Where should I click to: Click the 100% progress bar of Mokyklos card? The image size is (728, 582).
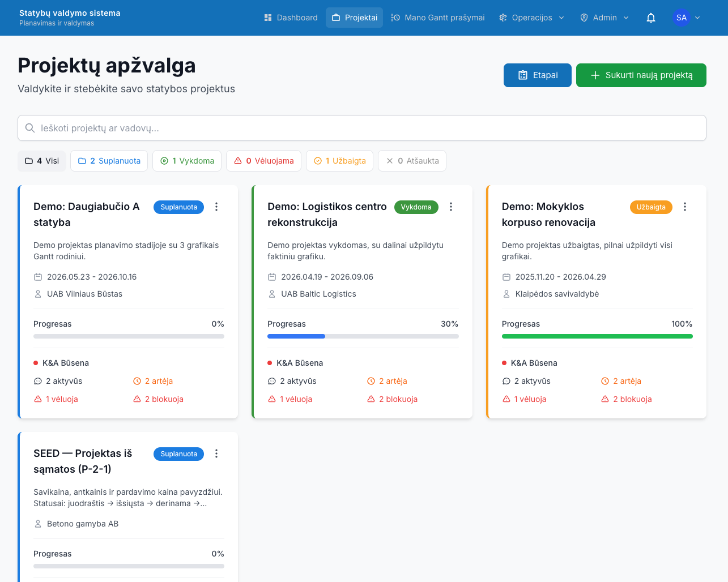(x=597, y=336)
